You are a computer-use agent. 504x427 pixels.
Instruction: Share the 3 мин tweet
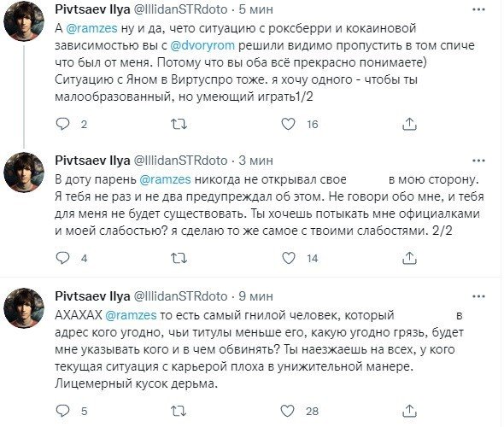409,258
